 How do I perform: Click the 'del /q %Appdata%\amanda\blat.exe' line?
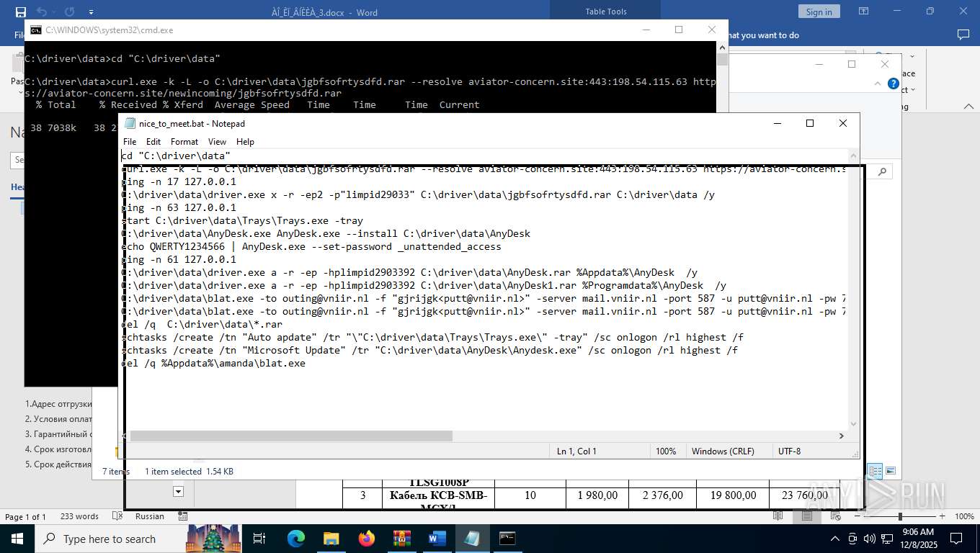[213, 363]
